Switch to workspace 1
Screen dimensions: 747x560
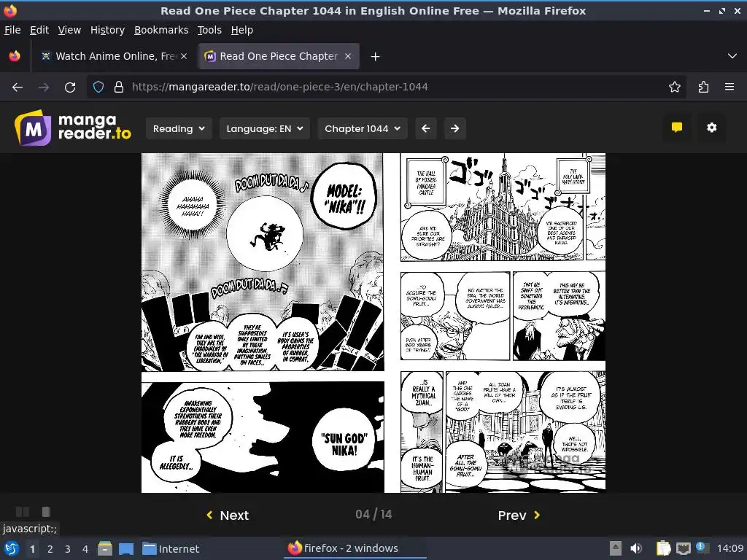32,549
